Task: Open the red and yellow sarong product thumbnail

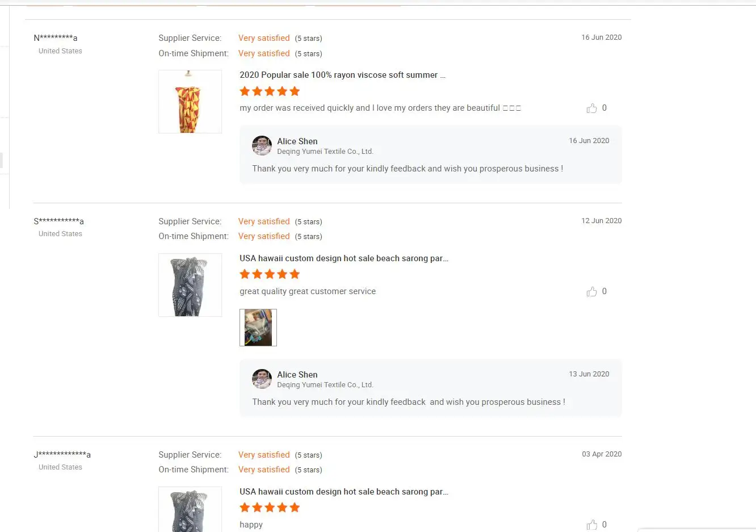Action: point(190,102)
